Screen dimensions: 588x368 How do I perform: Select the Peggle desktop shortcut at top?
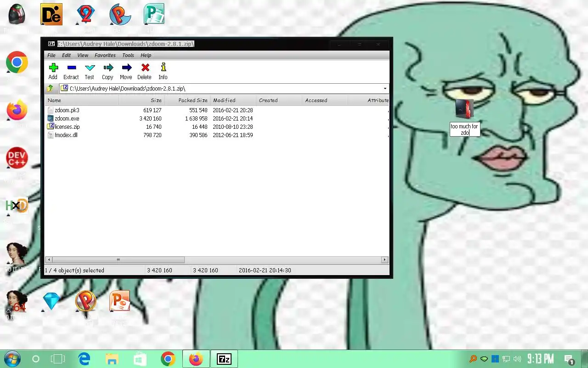click(120, 15)
